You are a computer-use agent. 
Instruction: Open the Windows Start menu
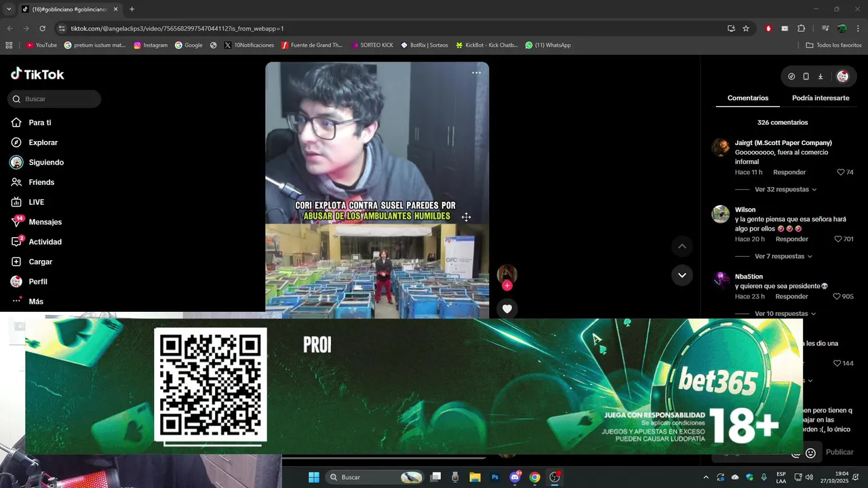pyautogui.click(x=313, y=477)
